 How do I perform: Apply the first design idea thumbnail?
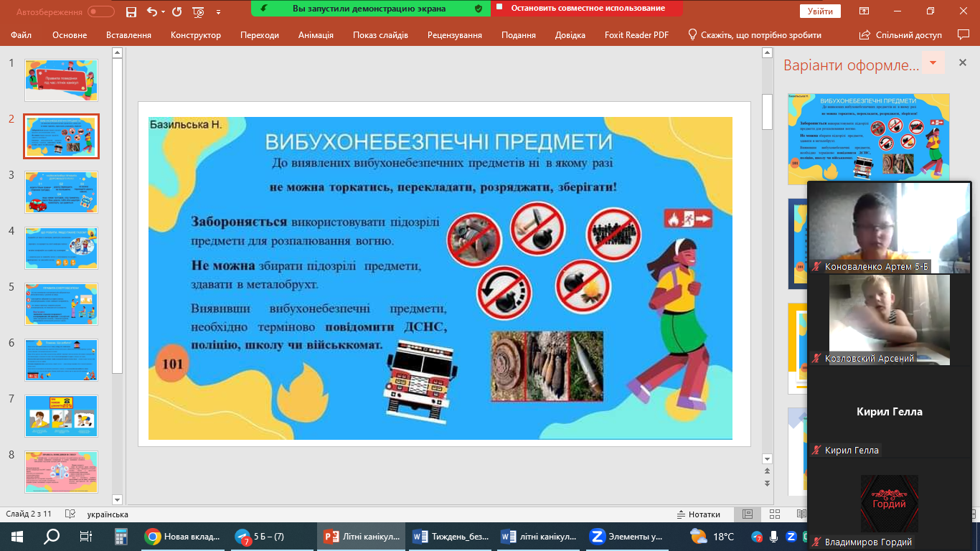click(869, 138)
